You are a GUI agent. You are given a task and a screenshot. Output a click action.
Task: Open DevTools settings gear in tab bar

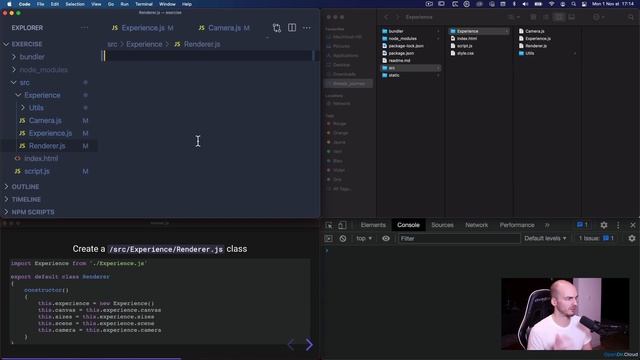click(x=604, y=225)
